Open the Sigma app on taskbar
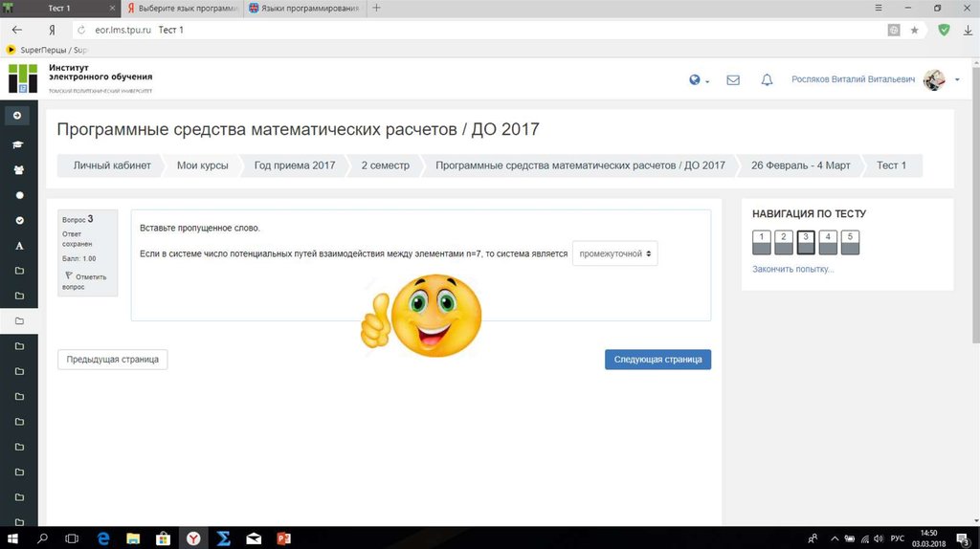980x549 pixels. (224, 538)
